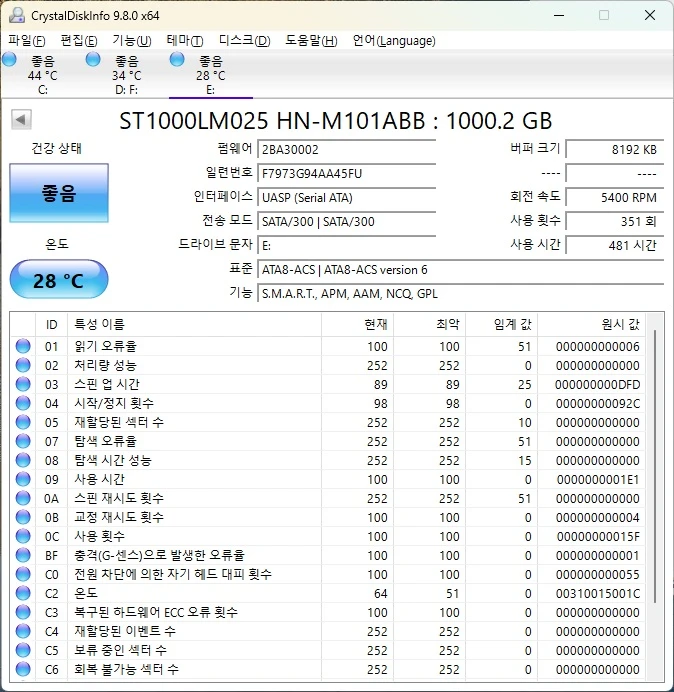Select the 스핀 업 시간 attribute name
This screenshot has width=674, height=692.
tap(107, 384)
